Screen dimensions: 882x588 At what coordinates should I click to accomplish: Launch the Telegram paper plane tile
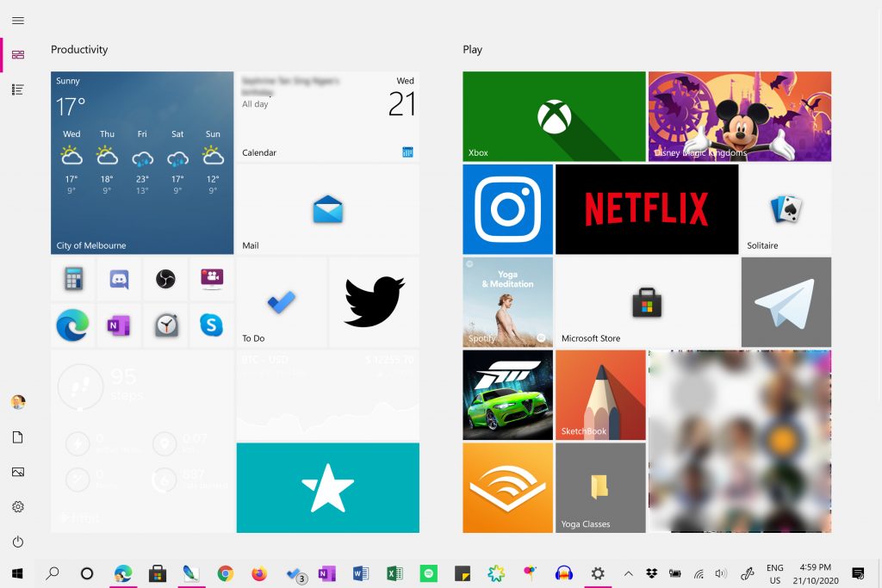(786, 302)
